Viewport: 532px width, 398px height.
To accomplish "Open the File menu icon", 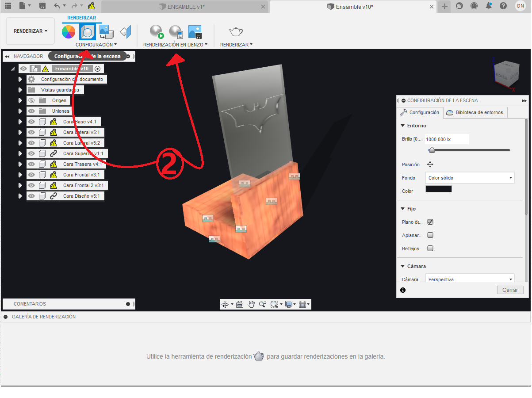I will (x=23, y=6).
